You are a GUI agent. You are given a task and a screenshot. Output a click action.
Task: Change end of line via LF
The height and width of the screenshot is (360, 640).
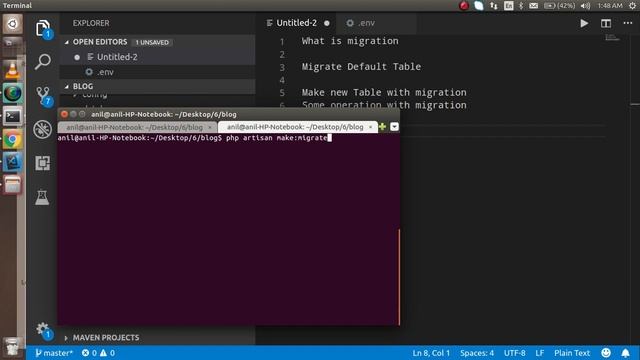pyautogui.click(x=540, y=353)
